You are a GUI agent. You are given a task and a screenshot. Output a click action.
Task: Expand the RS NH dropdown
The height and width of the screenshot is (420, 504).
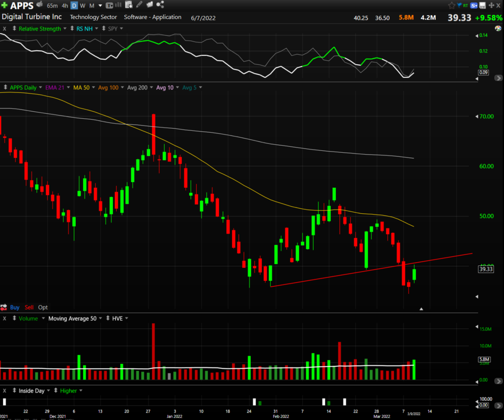point(96,28)
